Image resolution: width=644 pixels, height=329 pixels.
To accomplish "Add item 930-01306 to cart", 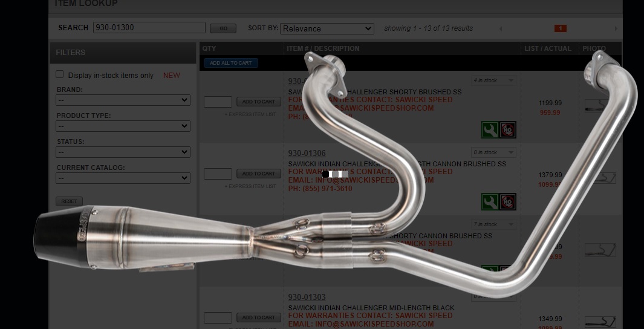I will point(259,174).
